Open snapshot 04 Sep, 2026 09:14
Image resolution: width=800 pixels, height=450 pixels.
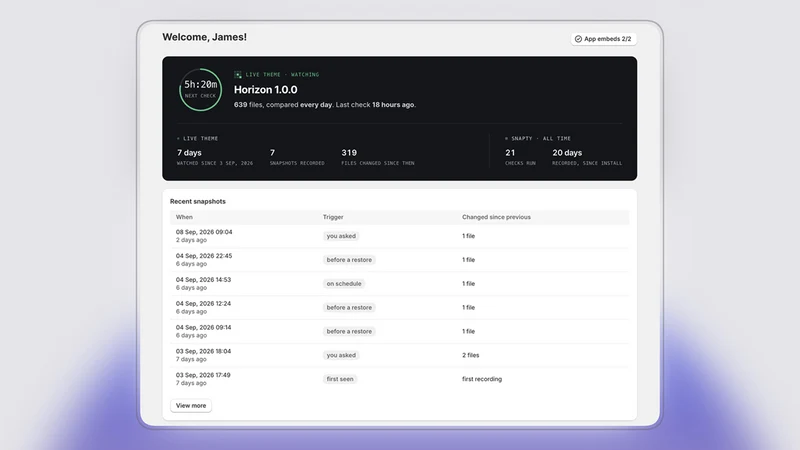click(399, 331)
